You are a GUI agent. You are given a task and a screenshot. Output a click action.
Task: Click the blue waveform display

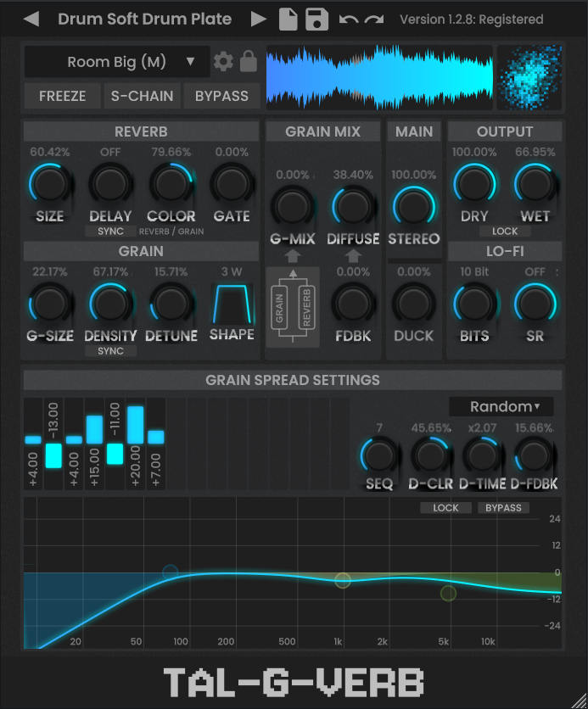tap(379, 77)
